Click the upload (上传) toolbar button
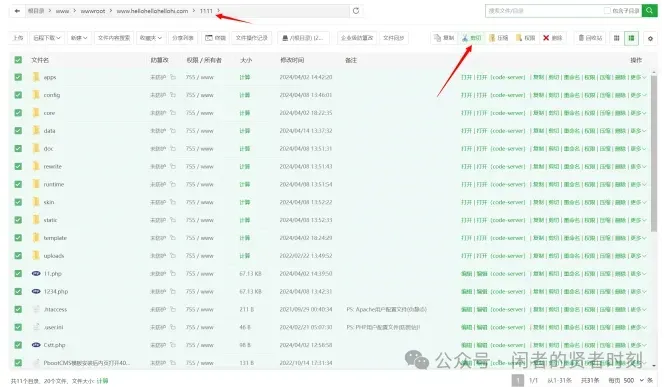 tap(18, 38)
